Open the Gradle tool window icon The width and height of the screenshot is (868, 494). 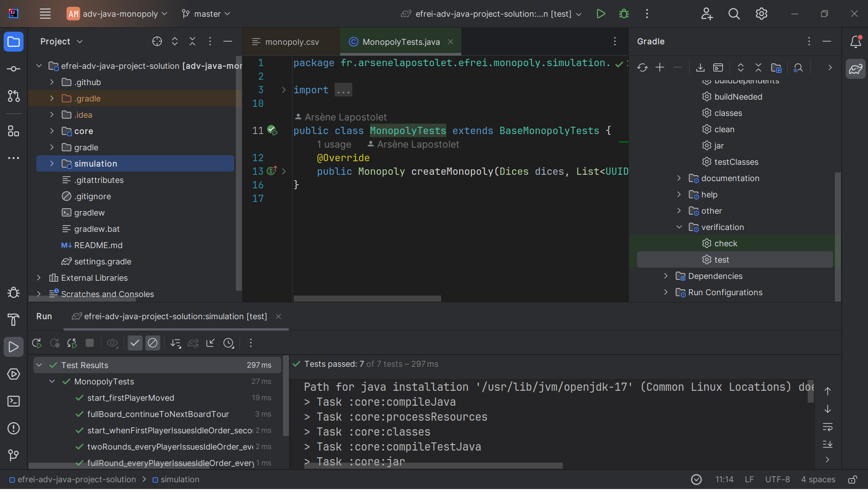coord(856,69)
